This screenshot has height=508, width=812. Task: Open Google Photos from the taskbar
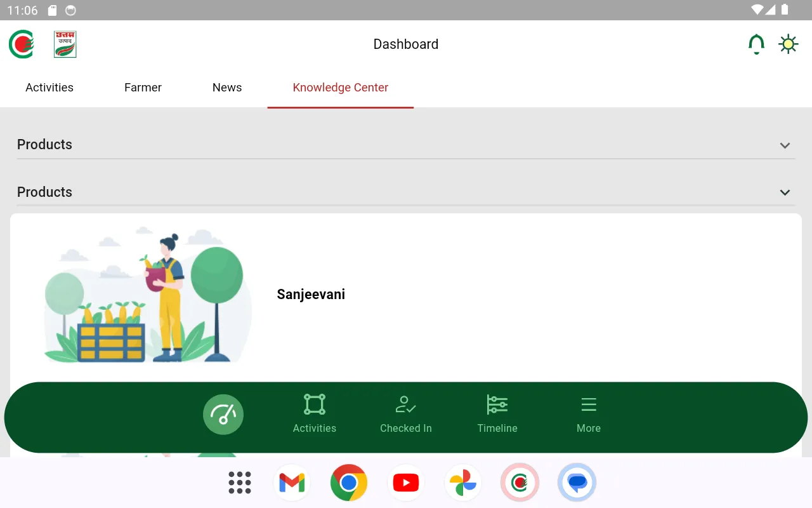(x=463, y=483)
